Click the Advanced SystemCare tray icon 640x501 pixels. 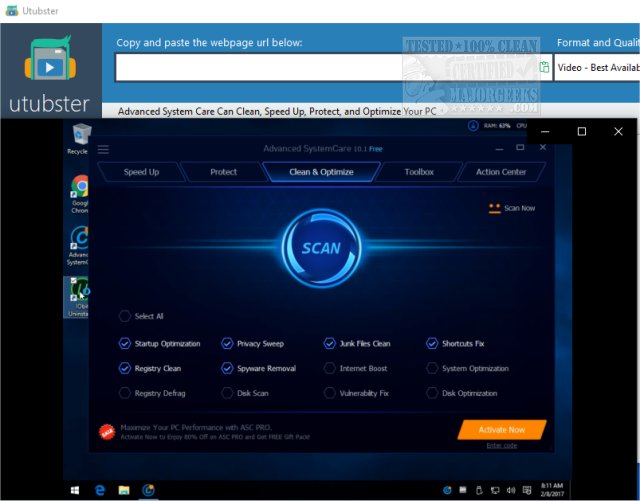pyautogui.click(x=447, y=490)
